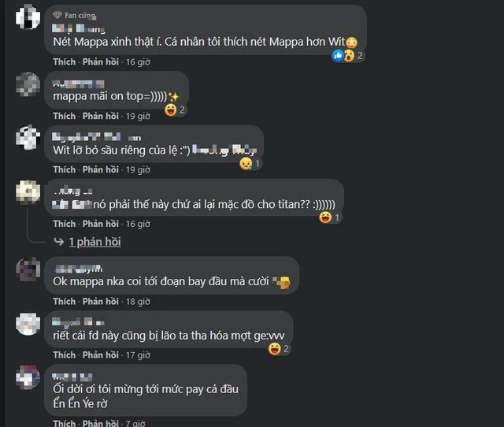Like the Ok mappa nka comment

pyautogui.click(x=65, y=301)
